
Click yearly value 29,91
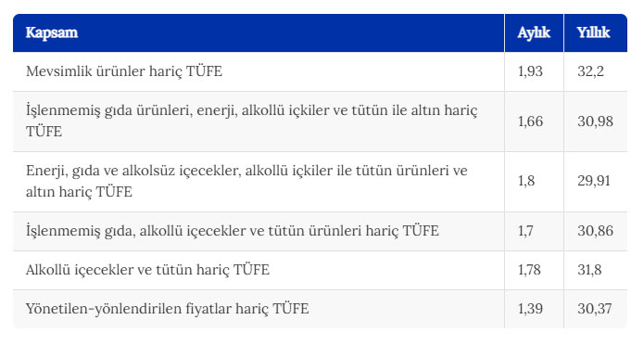click(594, 181)
